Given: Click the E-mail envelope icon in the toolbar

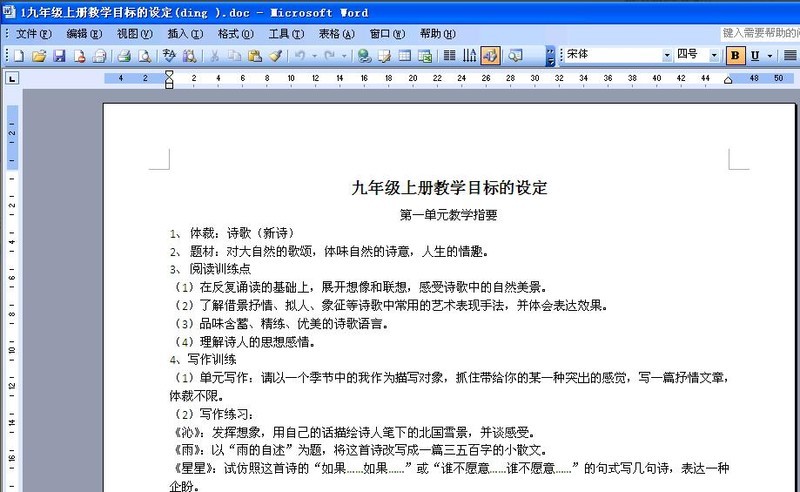Looking at the screenshot, I should click(x=99, y=56).
